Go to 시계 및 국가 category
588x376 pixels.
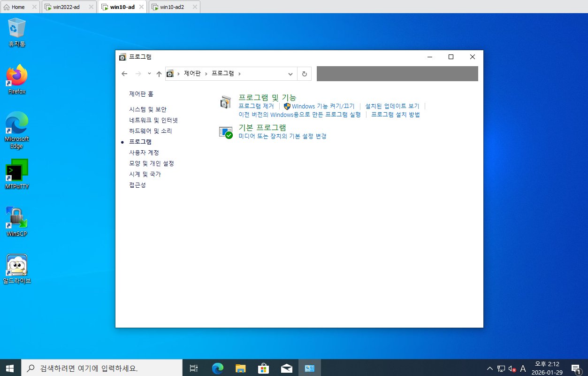click(145, 174)
